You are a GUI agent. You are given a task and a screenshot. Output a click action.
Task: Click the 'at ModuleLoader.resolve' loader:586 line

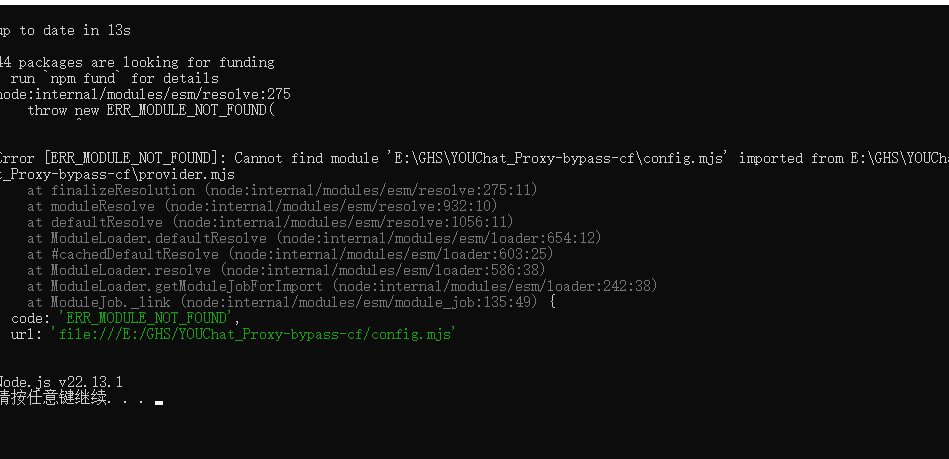point(286,270)
